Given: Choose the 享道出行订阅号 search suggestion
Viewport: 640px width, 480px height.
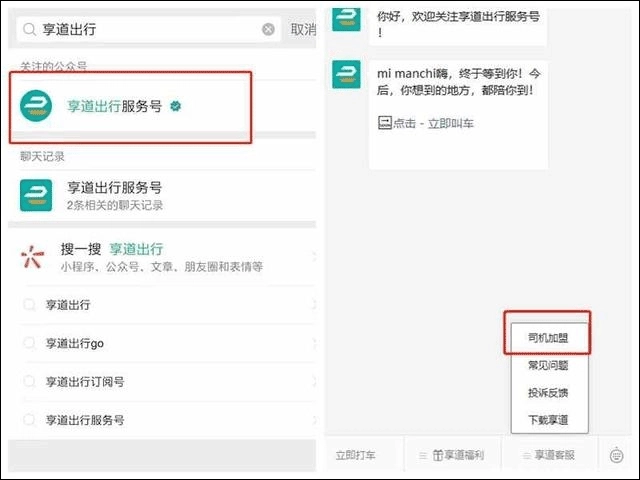Looking at the screenshot, I should [x=85, y=382].
